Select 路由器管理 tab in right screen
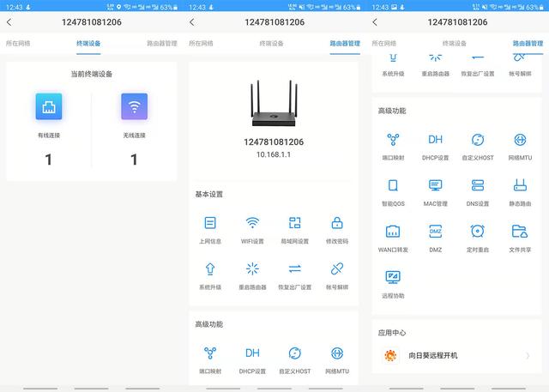The width and height of the screenshot is (549, 392). point(528,44)
